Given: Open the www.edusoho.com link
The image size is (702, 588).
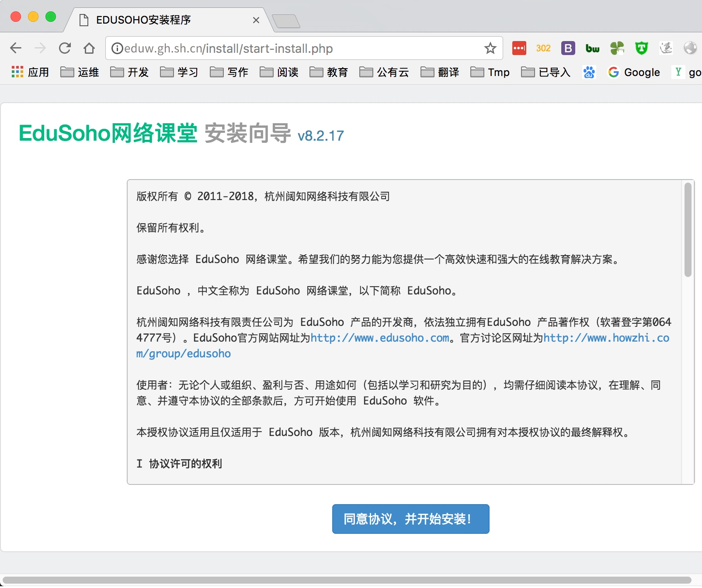Looking at the screenshot, I should (379, 338).
